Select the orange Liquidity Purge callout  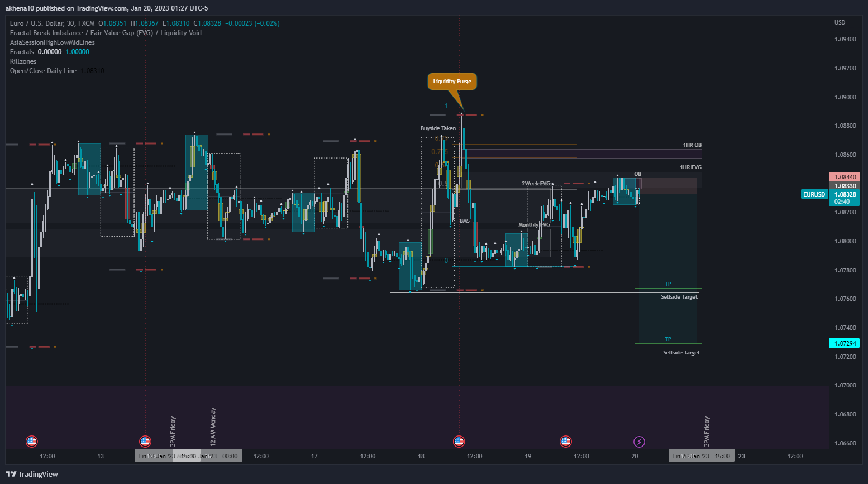pyautogui.click(x=452, y=82)
